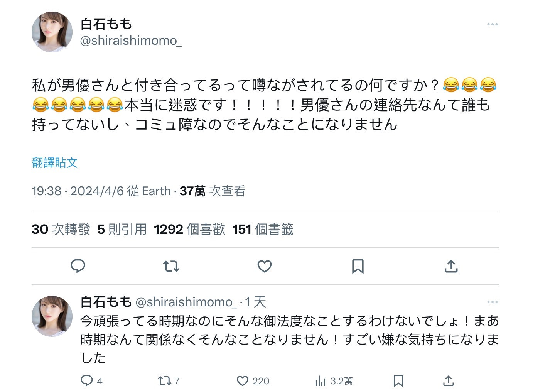This screenshot has height=392, width=550.
Task: Open the reply tweet's more options menu
Action: click(492, 302)
